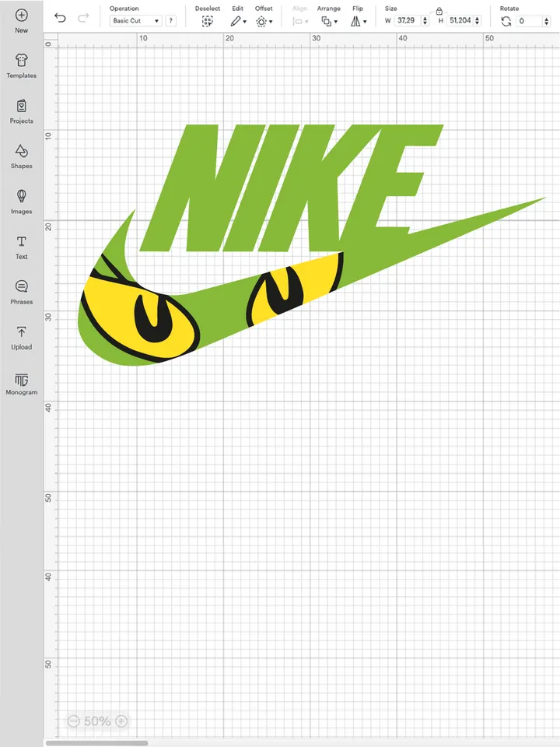
Task: Click the Deselect icon
Action: point(207,22)
